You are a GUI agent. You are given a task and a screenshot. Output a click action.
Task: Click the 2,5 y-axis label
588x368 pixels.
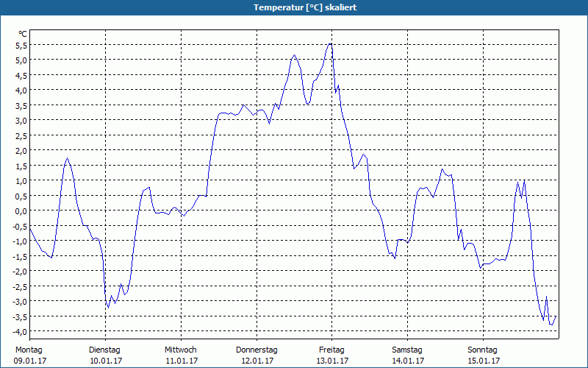tap(22, 135)
